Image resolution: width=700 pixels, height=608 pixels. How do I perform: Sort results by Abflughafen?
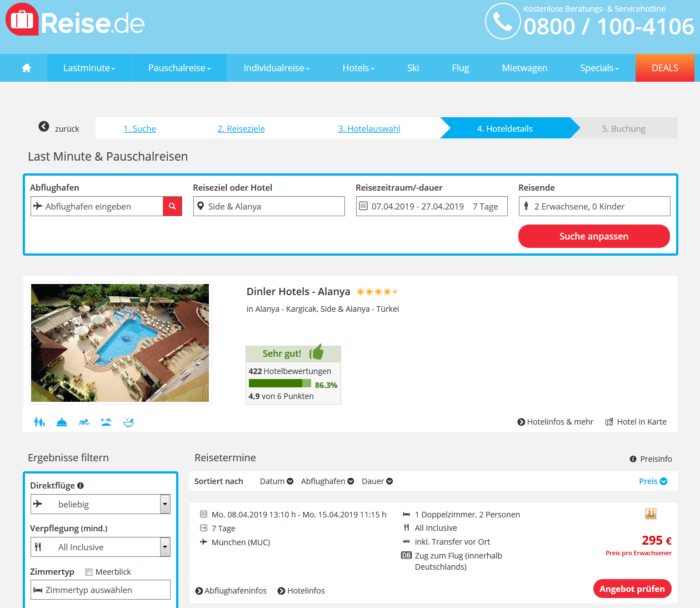pyautogui.click(x=328, y=481)
